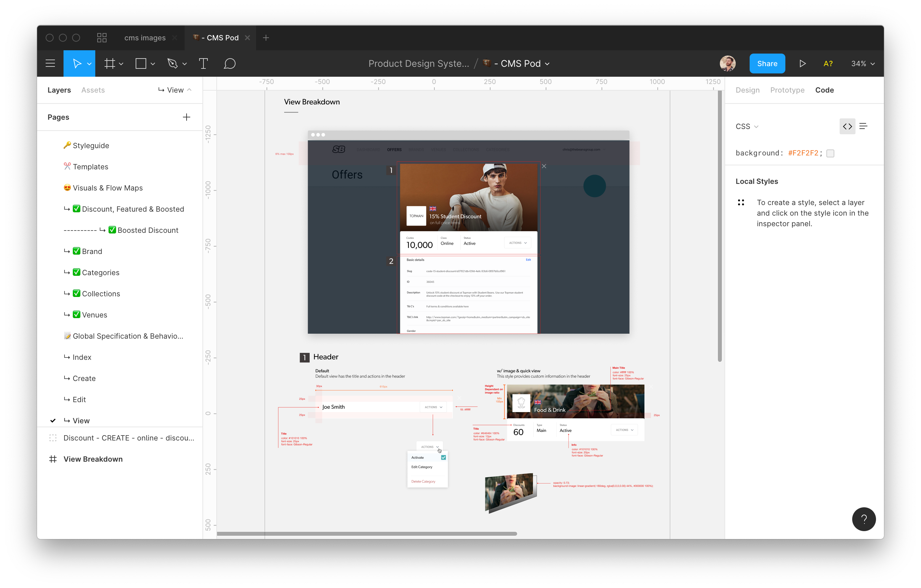
Task: Open Pen tool options dropdown arrow
Action: 184,64
